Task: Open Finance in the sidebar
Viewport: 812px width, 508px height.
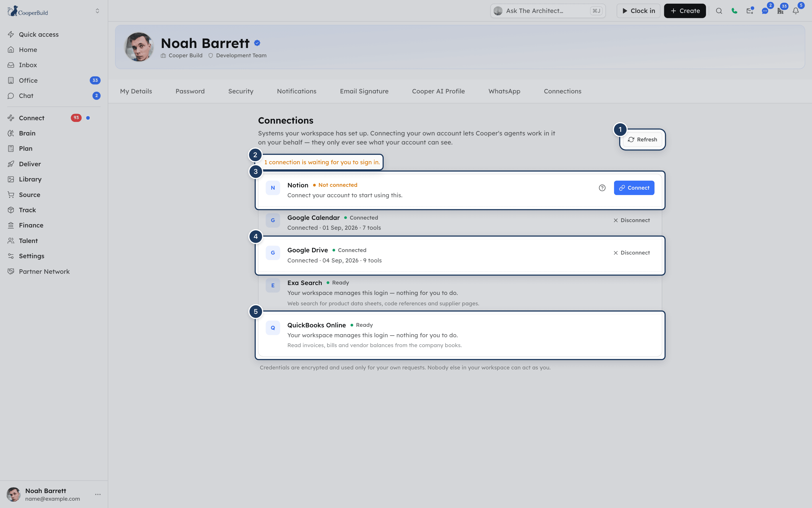Action: coord(54,225)
